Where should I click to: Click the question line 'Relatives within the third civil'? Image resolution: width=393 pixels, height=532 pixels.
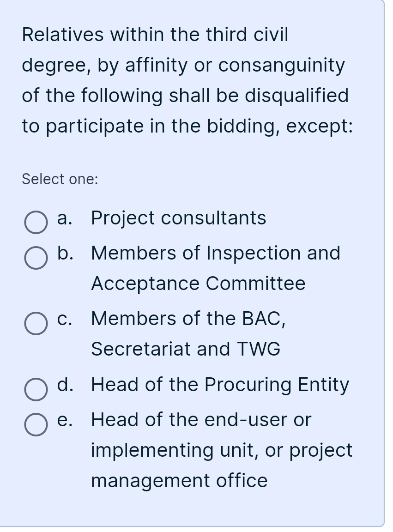point(155,35)
